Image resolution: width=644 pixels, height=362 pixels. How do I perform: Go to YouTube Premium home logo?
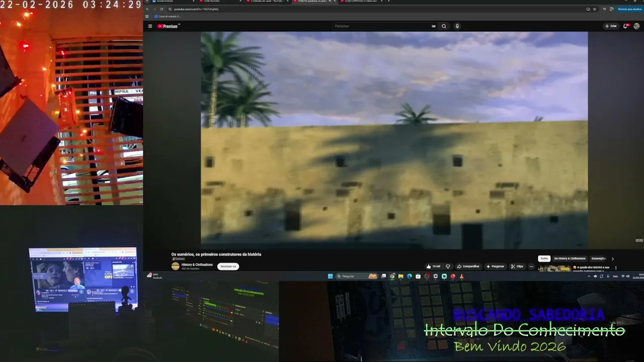[x=168, y=26]
